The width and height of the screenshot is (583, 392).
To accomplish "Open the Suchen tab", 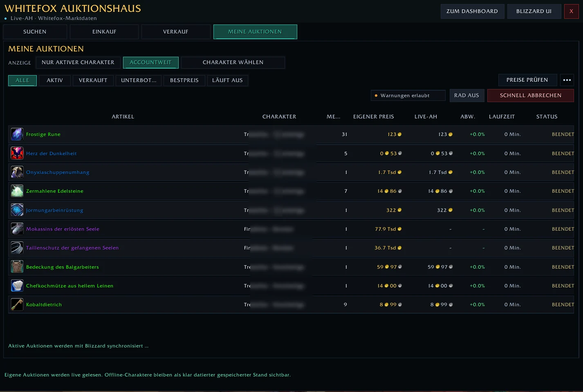I will coord(35,32).
